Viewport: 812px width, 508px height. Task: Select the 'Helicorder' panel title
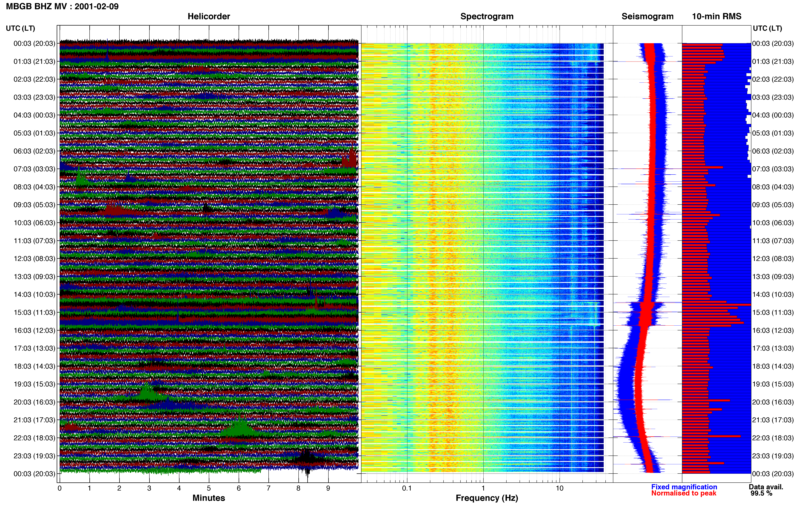(x=209, y=16)
